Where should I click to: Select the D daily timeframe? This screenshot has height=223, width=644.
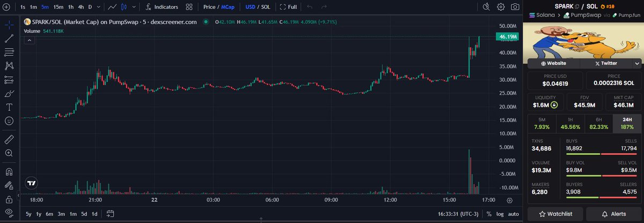[90, 7]
